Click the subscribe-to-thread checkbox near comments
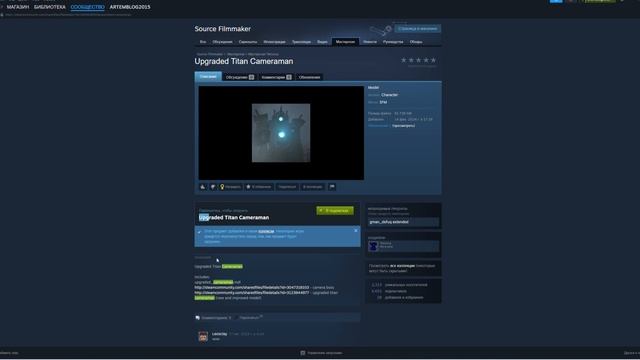The width and height of the screenshot is (640, 360). (236, 318)
